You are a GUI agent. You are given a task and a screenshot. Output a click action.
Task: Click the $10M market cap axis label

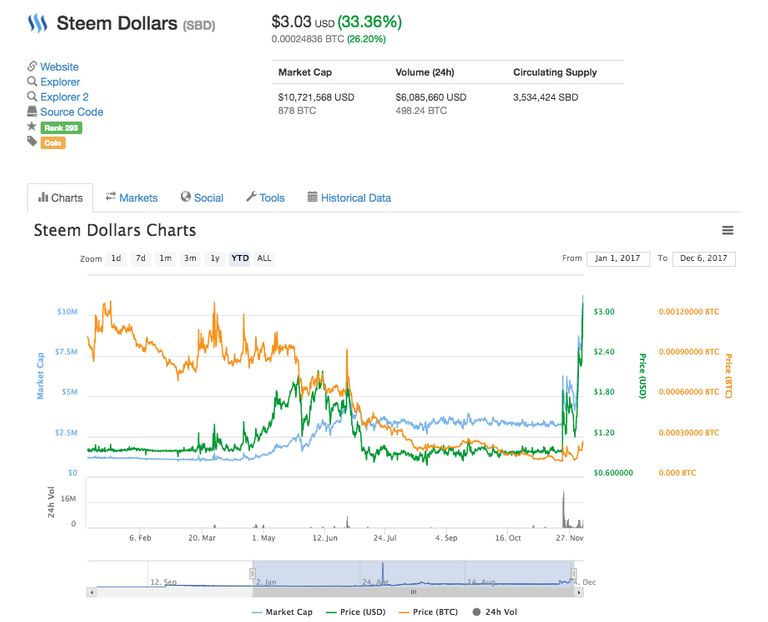(67, 312)
